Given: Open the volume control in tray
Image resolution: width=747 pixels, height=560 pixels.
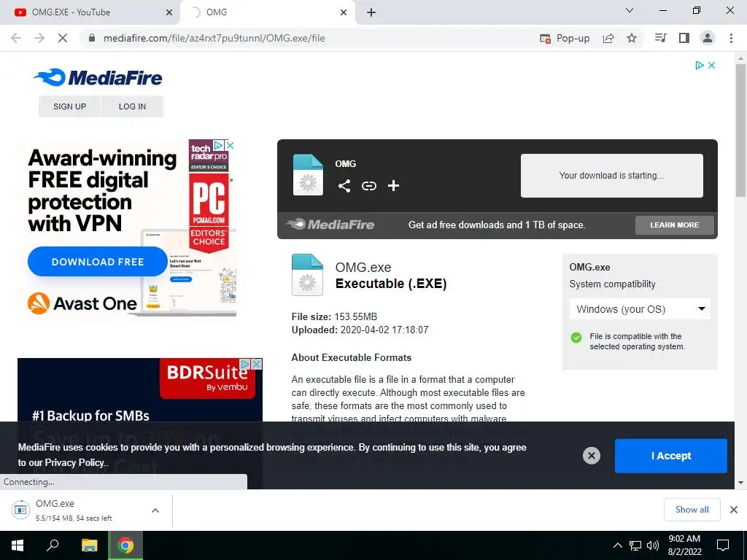Looking at the screenshot, I should tap(653, 545).
